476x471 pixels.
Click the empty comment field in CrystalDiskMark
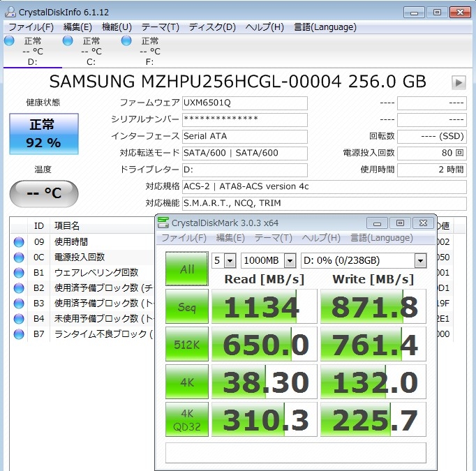point(296,453)
